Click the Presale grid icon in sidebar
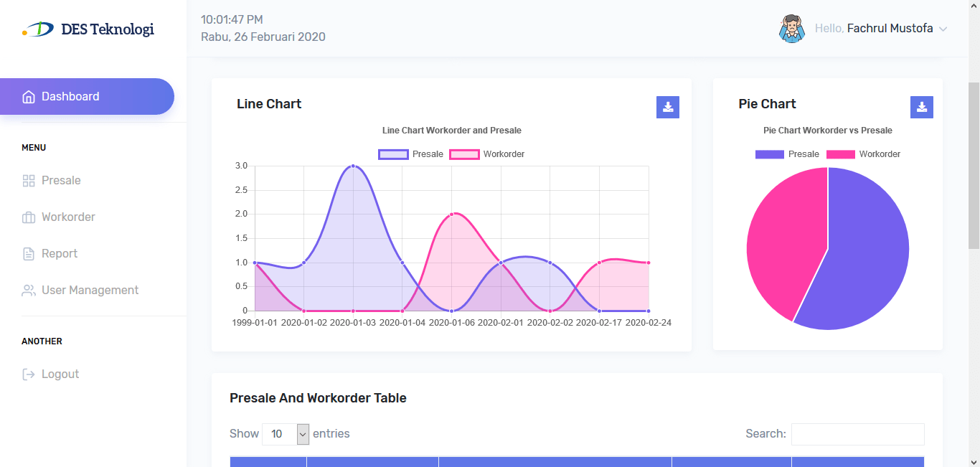The image size is (980, 467). 29,181
